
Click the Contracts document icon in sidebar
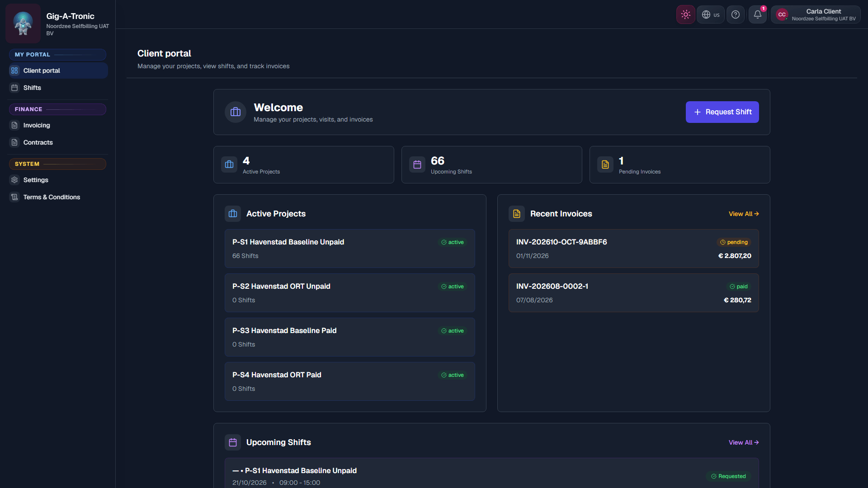14,142
